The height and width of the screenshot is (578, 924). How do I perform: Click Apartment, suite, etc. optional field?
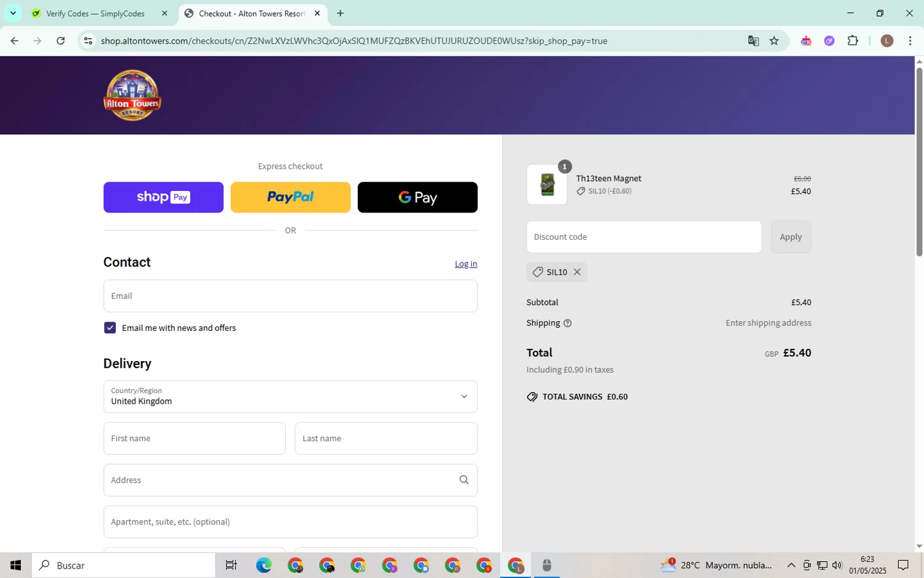pyautogui.click(x=290, y=522)
